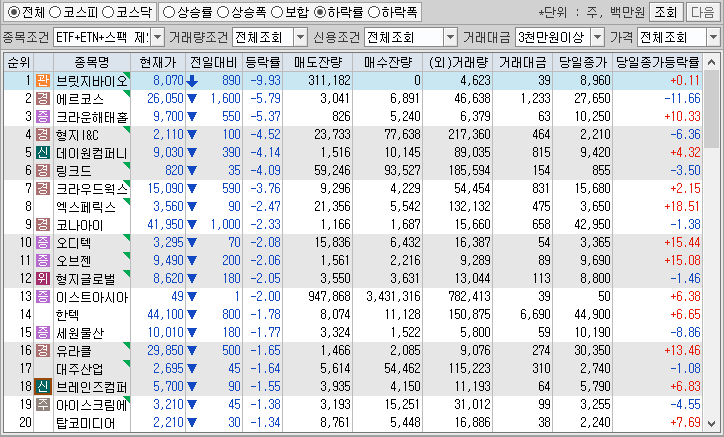
Task: Click the 경 badge next to 형지I&C
Action: 43,135
